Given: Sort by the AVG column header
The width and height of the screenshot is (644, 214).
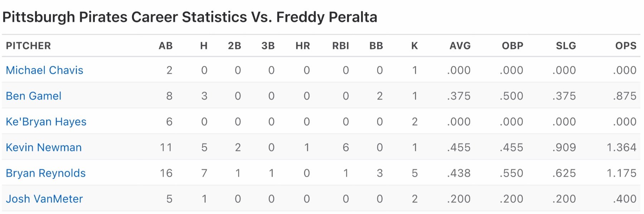Looking at the screenshot, I should [x=460, y=46].
